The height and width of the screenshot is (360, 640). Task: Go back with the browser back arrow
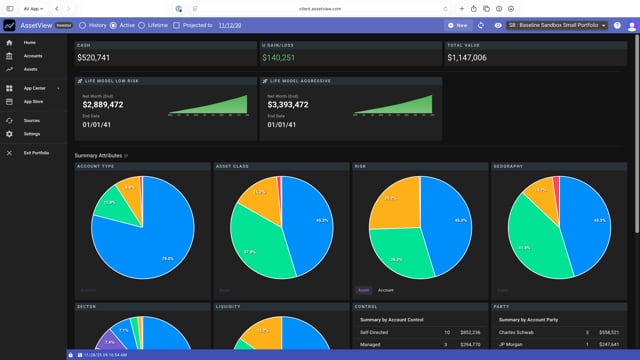pos(57,9)
